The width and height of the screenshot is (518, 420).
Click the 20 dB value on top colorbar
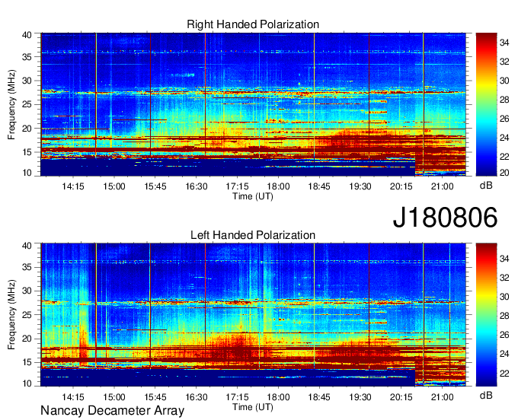coord(504,173)
